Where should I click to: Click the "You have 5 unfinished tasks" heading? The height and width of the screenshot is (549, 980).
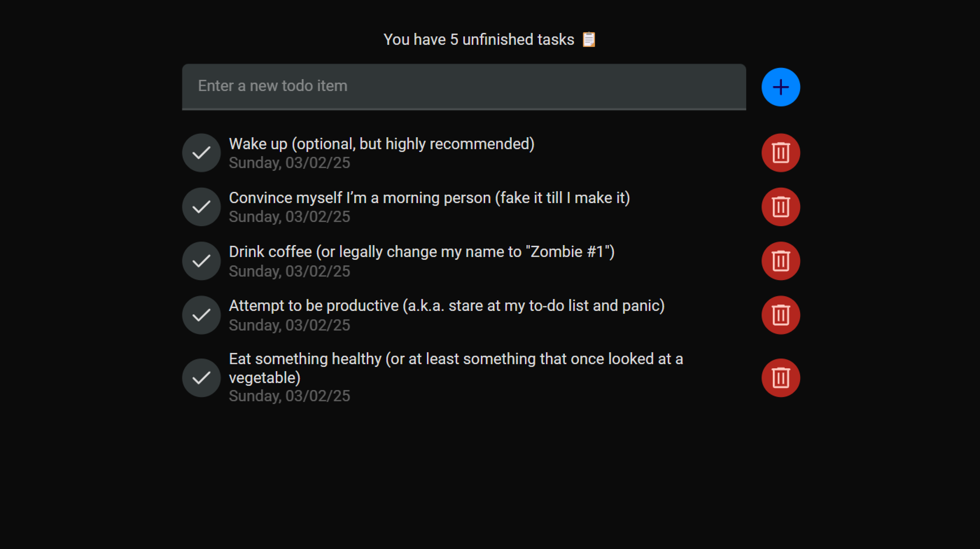point(479,40)
